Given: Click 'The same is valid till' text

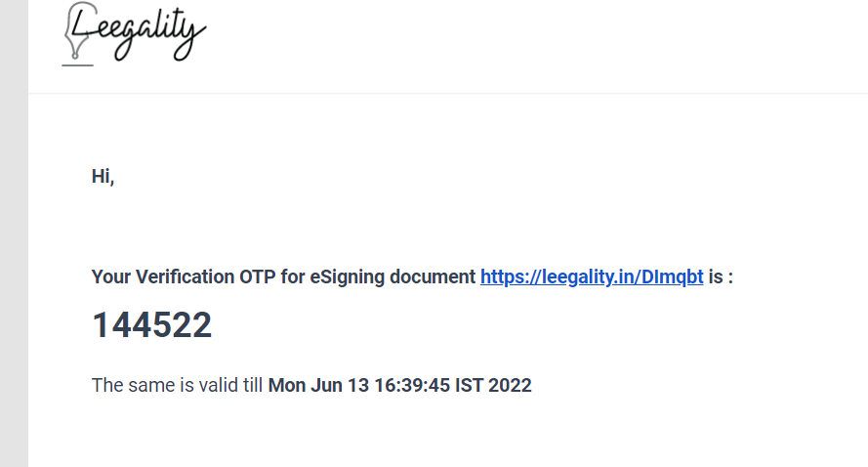Looking at the screenshot, I should 177,385.
